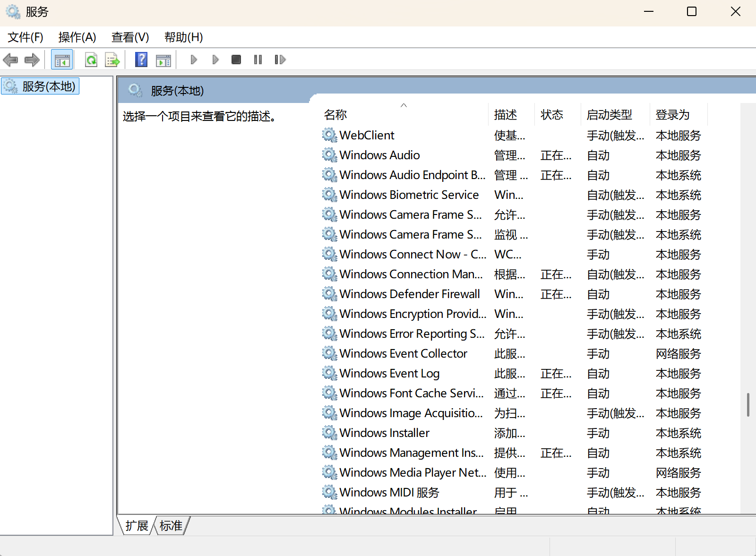Click the description 监视 ... of Camera Frame Server
756x556 pixels.
point(511,234)
